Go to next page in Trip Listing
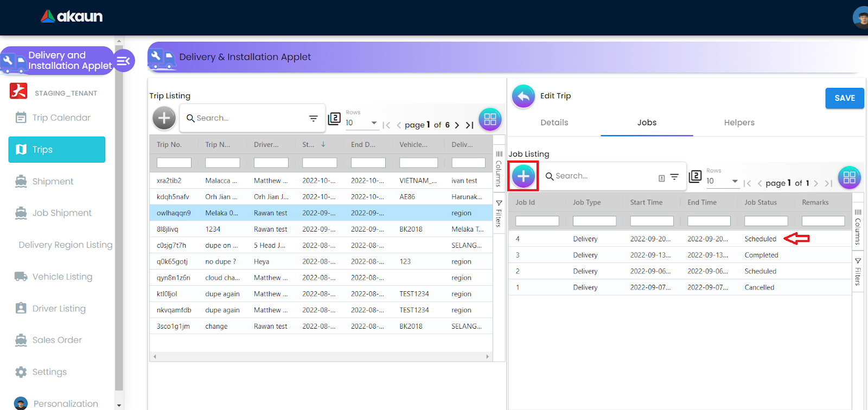Screen dimensions: 868x410 457,125
